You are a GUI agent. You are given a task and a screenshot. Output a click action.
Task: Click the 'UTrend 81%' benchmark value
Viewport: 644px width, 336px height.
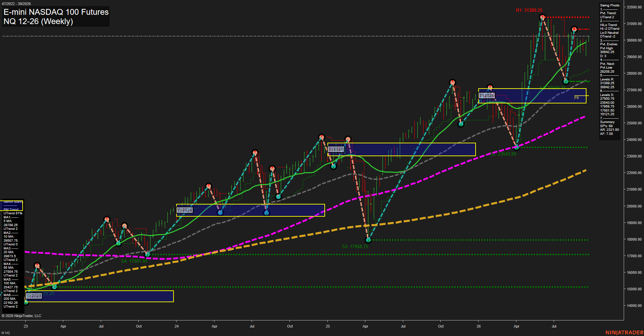pos(13,213)
